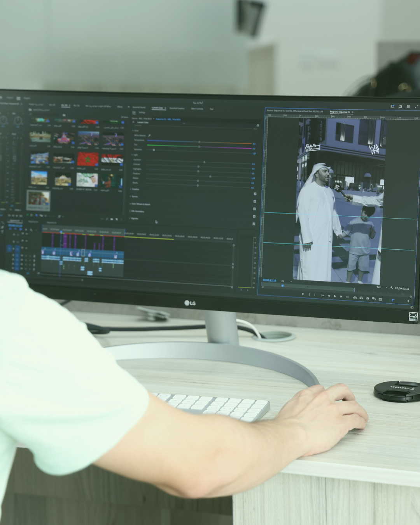Expand the Color Wheels & Match section

click(x=141, y=204)
